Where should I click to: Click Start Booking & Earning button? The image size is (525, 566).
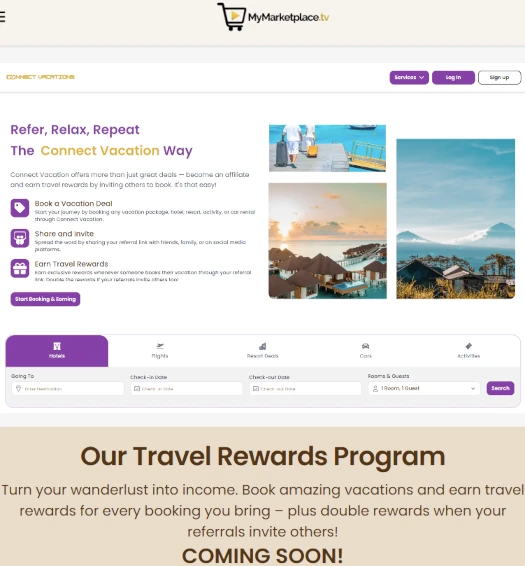(x=45, y=299)
